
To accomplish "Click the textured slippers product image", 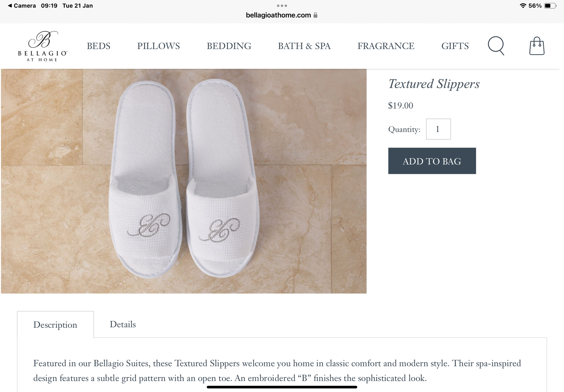I will 184,181.
